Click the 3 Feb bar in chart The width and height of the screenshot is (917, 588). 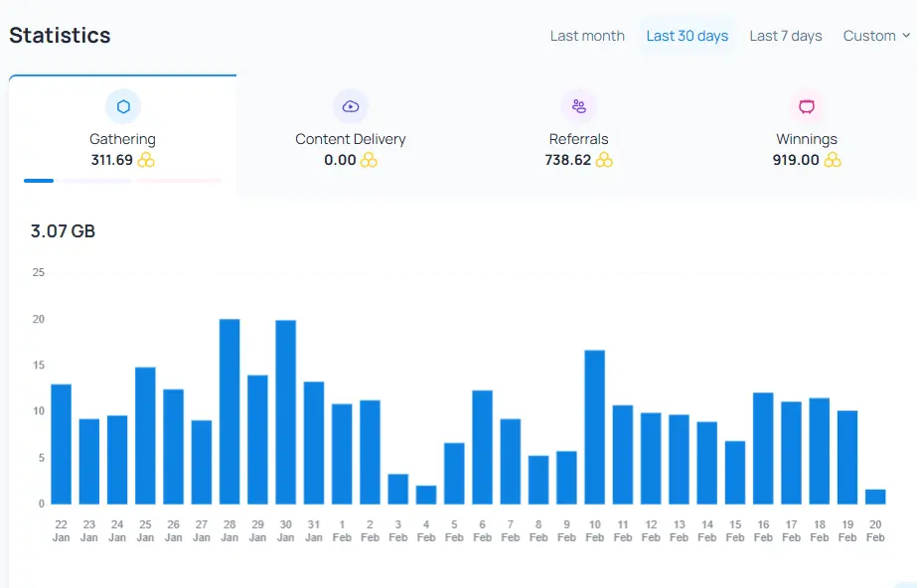coord(398,489)
